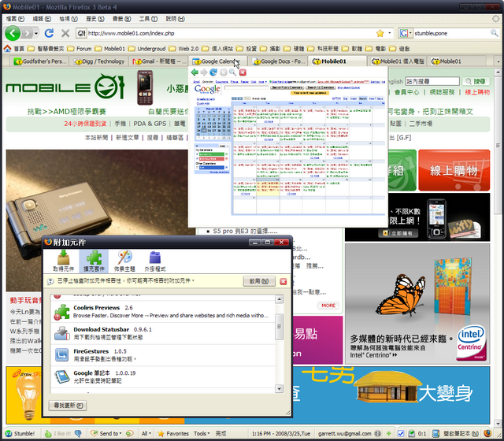Select the Cooliris Previews extension row

(162, 312)
